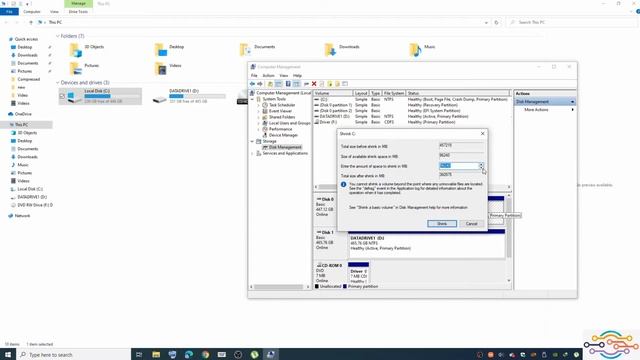
Task: Select (Disk 0 partition 1) volume row
Action: (412, 105)
